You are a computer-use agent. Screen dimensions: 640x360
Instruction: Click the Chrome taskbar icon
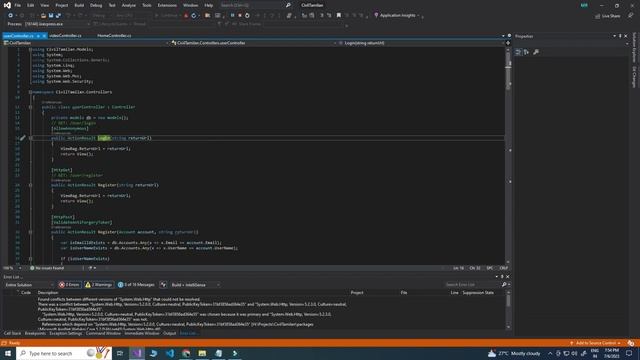point(186,353)
